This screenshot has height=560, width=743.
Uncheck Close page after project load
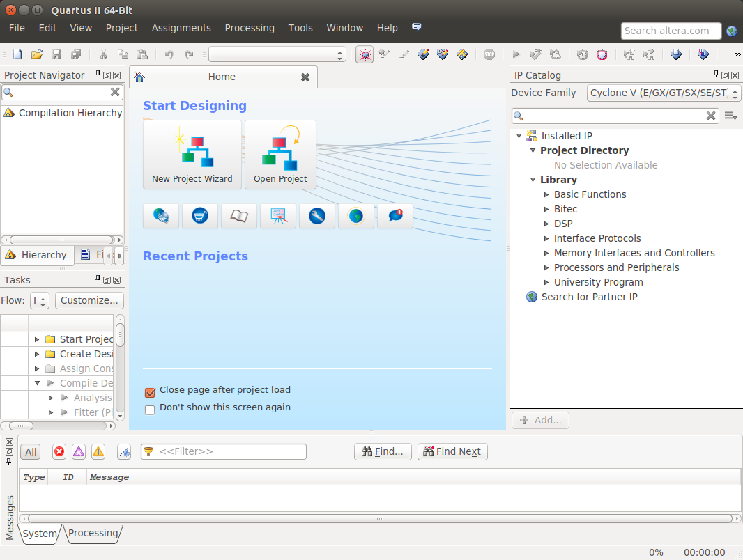point(150,392)
